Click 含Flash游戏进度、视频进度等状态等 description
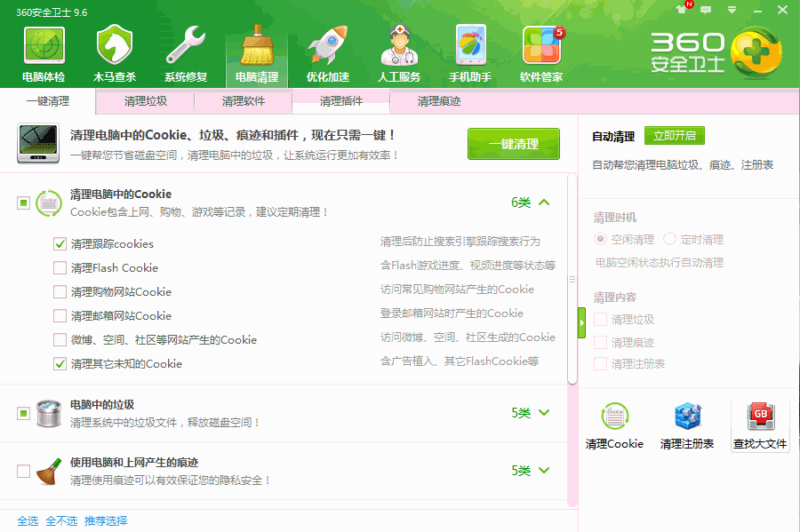800x532 pixels. tap(468, 265)
